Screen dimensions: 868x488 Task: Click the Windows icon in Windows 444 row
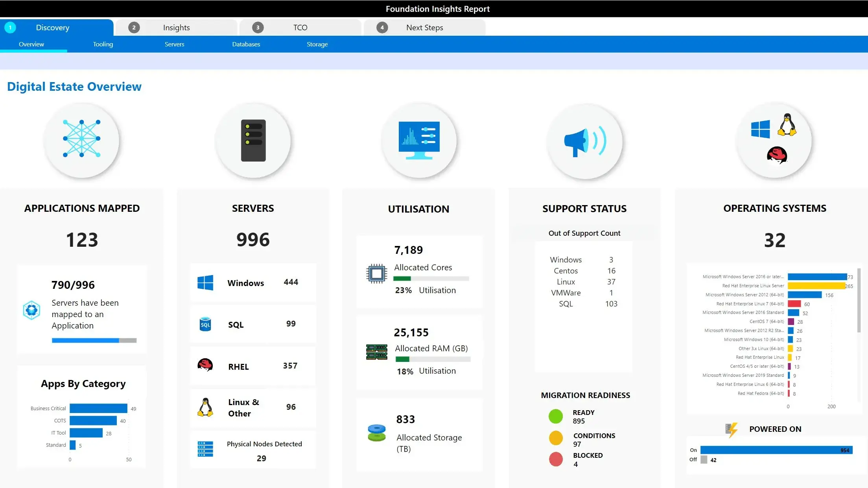pos(205,283)
